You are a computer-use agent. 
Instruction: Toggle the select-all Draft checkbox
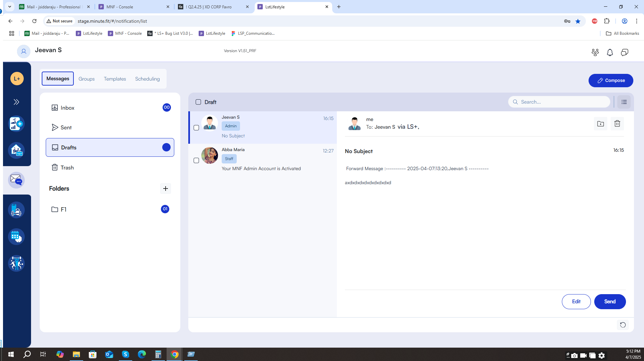(198, 102)
